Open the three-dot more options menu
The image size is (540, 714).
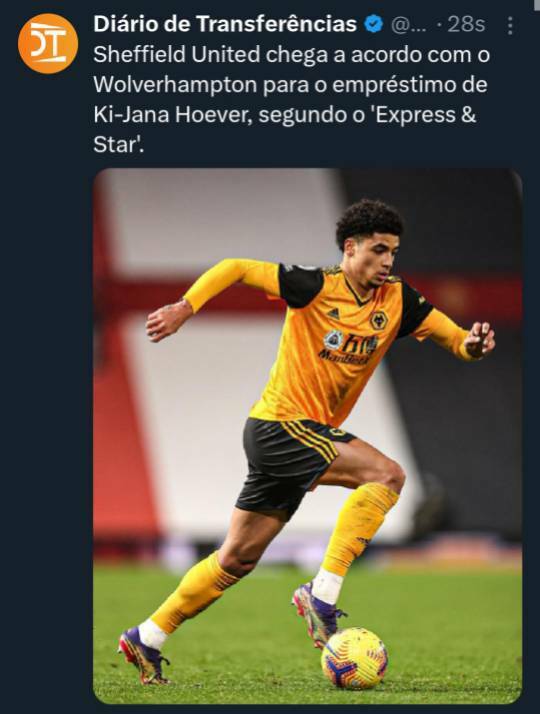coord(510,26)
